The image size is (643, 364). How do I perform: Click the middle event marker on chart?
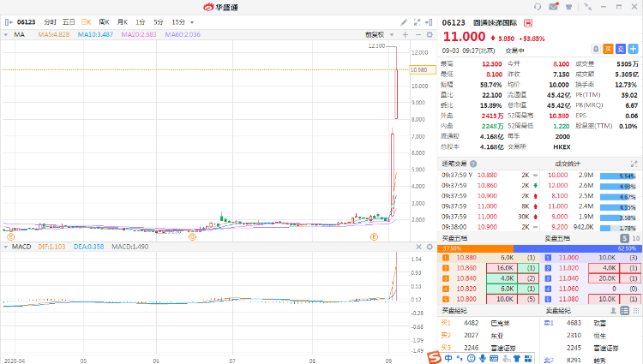coord(192,236)
